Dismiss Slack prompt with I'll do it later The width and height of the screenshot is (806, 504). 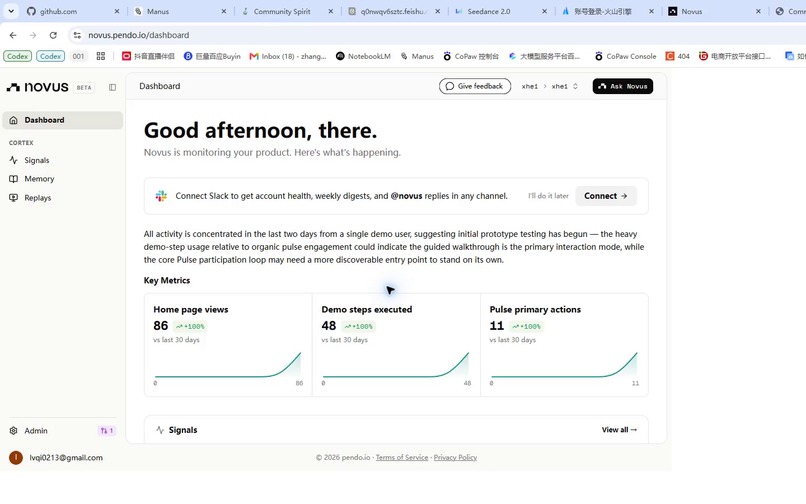(548, 196)
